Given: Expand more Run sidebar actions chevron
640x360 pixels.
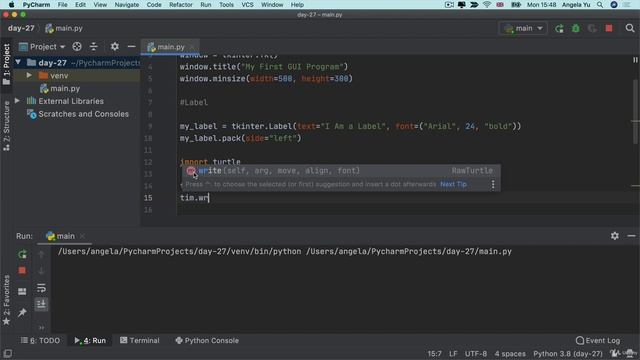Looking at the screenshot, I should point(41,327).
